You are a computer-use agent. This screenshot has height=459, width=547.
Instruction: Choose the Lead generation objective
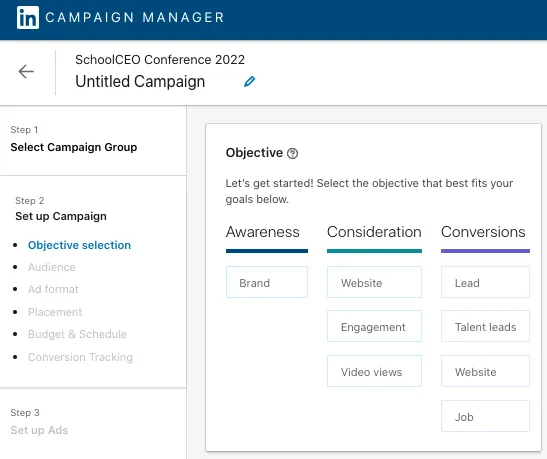[x=485, y=282]
